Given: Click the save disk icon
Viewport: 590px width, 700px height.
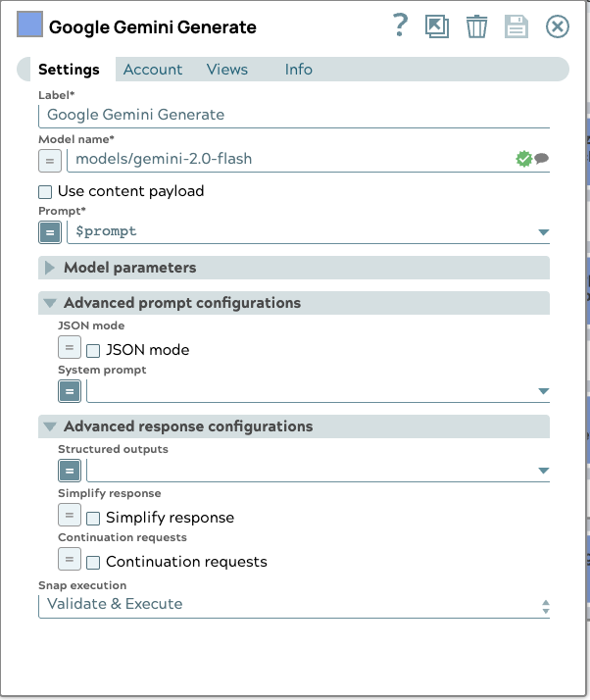Looking at the screenshot, I should click(516, 26).
